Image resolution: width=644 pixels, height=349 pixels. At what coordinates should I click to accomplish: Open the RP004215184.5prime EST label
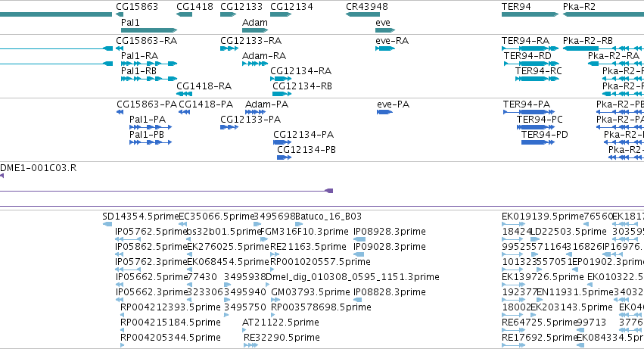coord(170,323)
